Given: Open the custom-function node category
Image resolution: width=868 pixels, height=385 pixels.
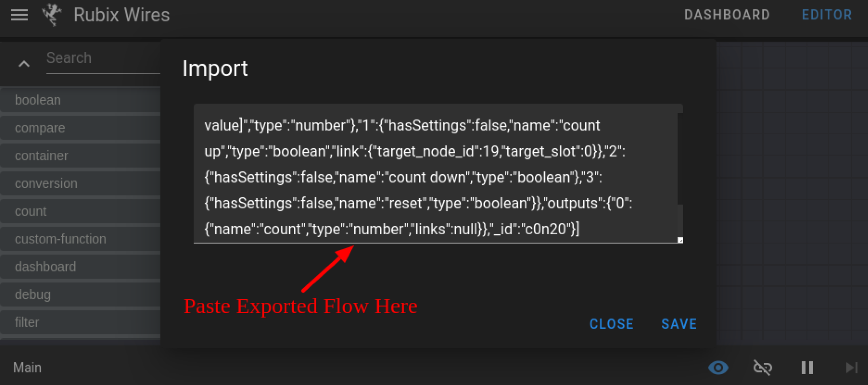Looking at the screenshot, I should [x=80, y=239].
